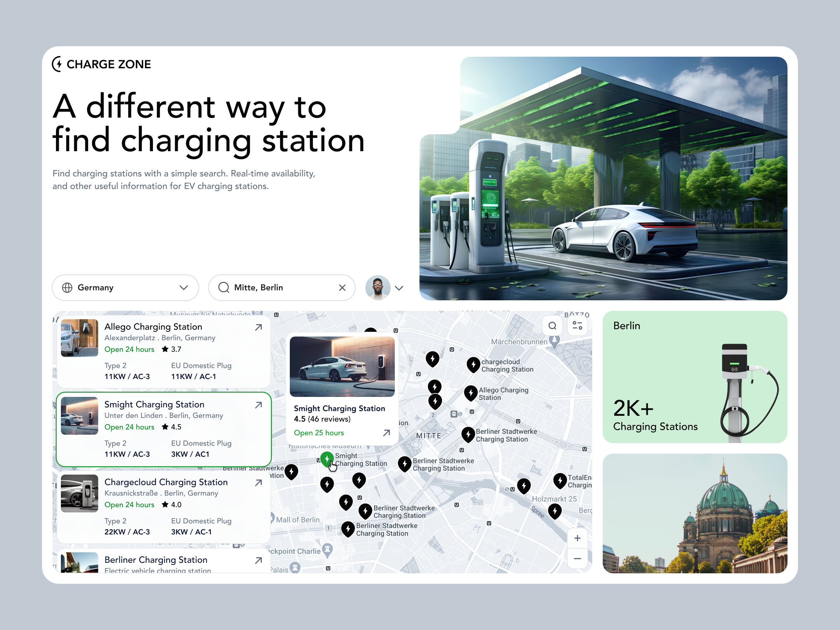Image resolution: width=840 pixels, height=630 pixels.
Task: Click the Märchenbrunnen landmark pin
Action: (x=554, y=341)
